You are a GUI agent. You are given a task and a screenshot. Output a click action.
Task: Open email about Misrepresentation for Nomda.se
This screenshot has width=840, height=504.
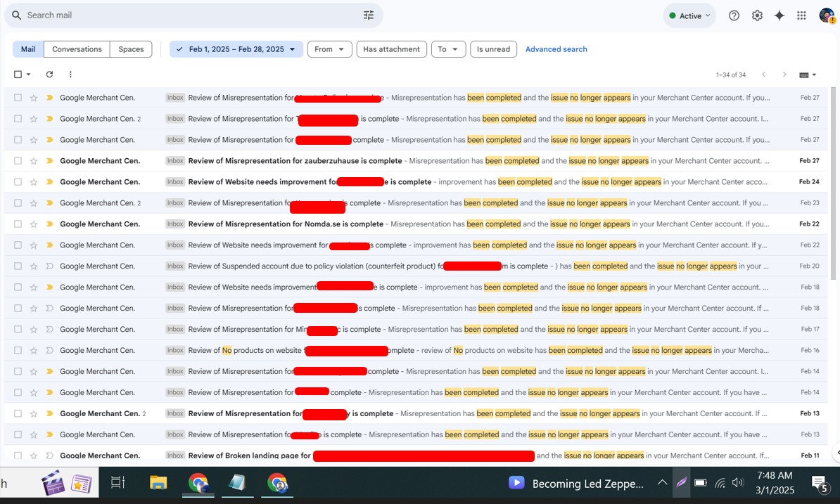click(x=416, y=224)
